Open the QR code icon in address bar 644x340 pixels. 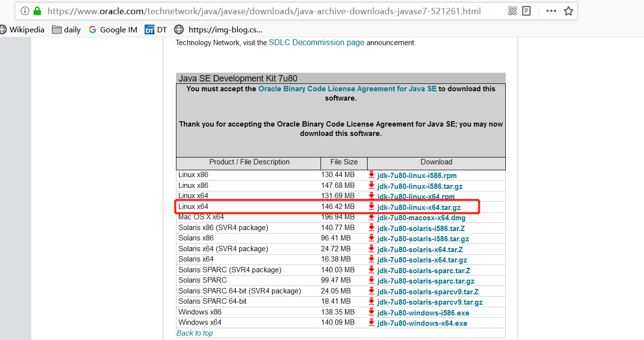pos(513,11)
